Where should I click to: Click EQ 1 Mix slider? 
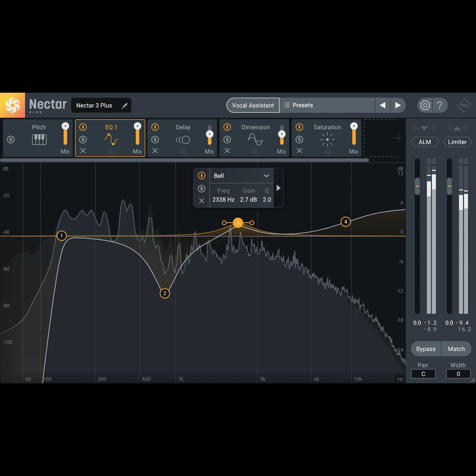point(137,134)
